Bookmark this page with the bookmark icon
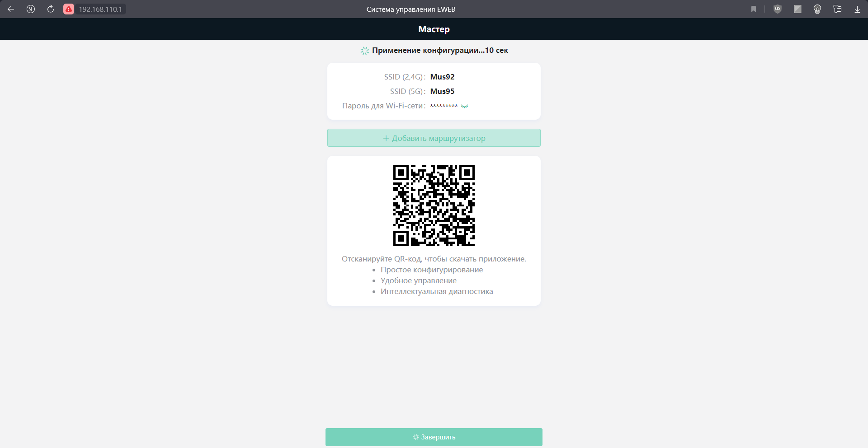868x448 pixels. (x=754, y=9)
